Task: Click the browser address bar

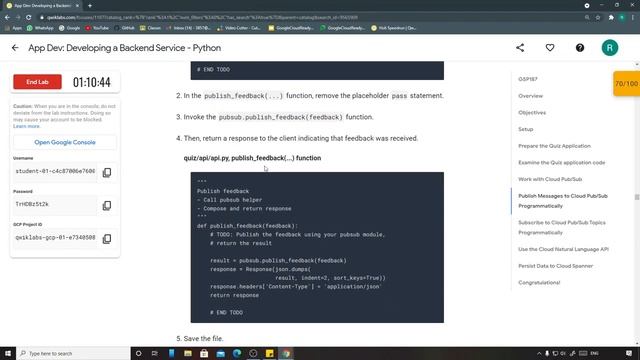Action: coord(310,18)
